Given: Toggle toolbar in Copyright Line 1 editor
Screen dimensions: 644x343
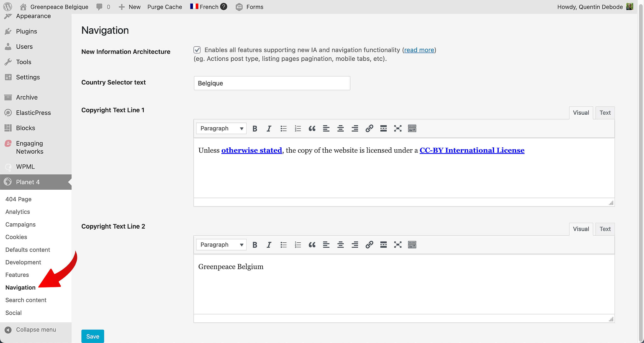Looking at the screenshot, I should tap(412, 128).
